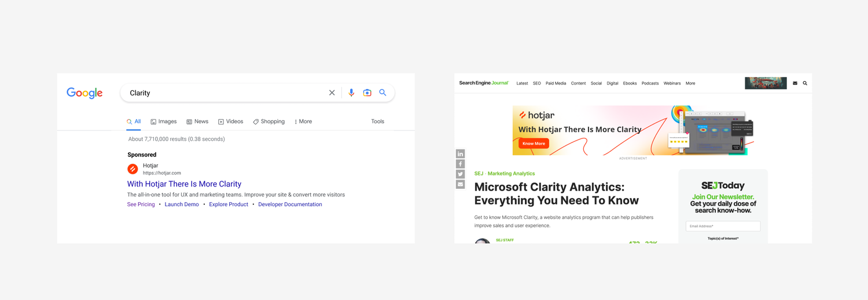Click the Google logo

click(84, 93)
